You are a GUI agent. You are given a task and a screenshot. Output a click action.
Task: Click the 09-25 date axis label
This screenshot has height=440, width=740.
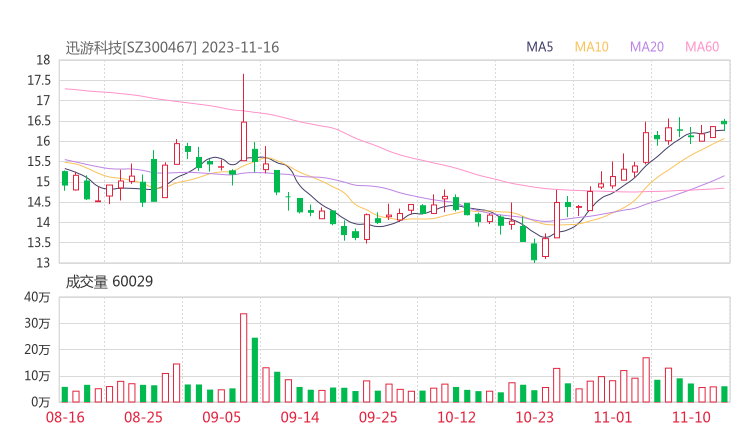coord(378,417)
